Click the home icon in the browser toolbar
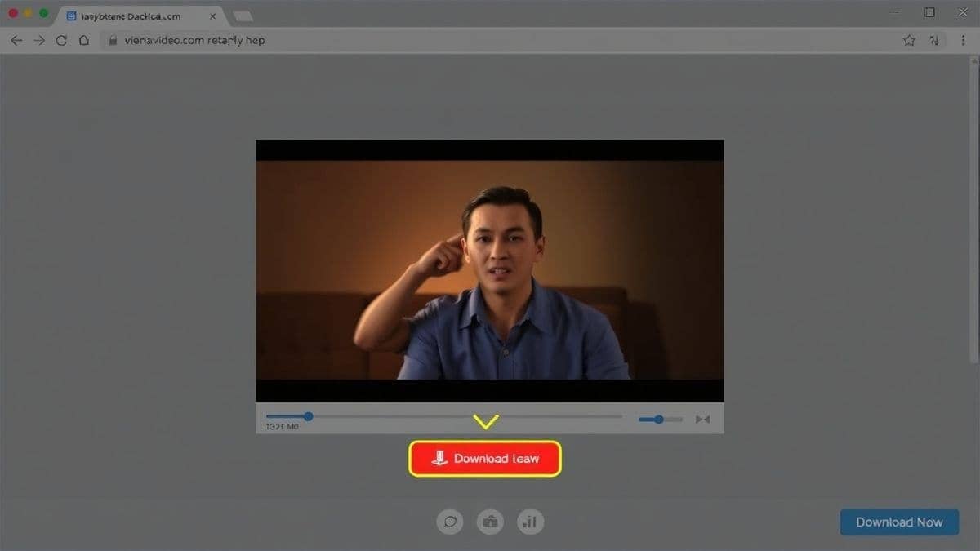 click(x=84, y=39)
